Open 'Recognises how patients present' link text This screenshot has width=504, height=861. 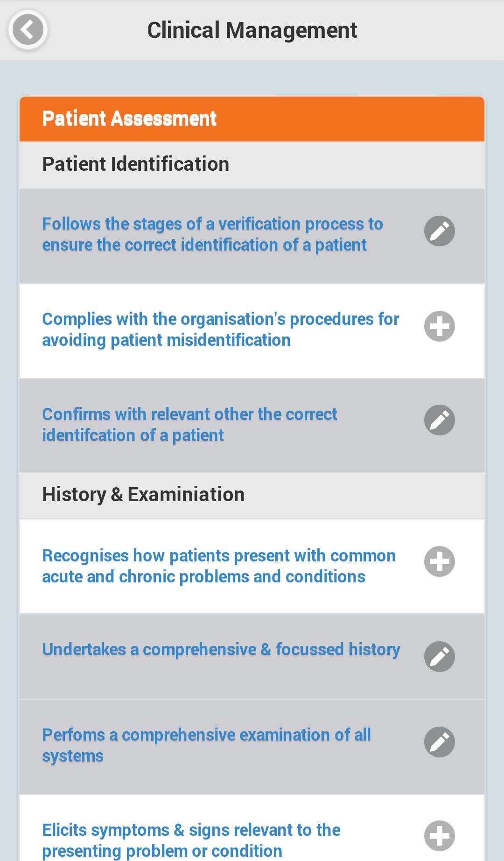click(218, 566)
